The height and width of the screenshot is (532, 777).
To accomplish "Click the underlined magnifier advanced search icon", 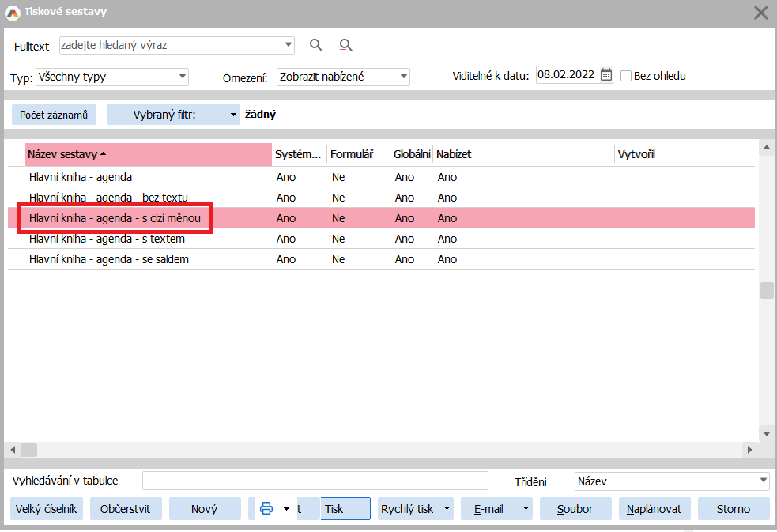I will point(345,45).
